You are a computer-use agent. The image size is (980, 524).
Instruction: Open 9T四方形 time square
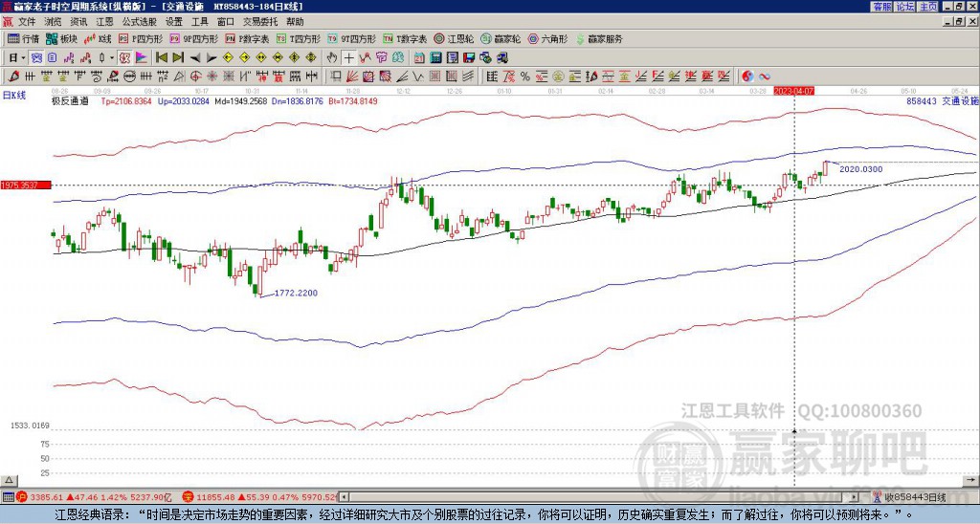(x=351, y=38)
